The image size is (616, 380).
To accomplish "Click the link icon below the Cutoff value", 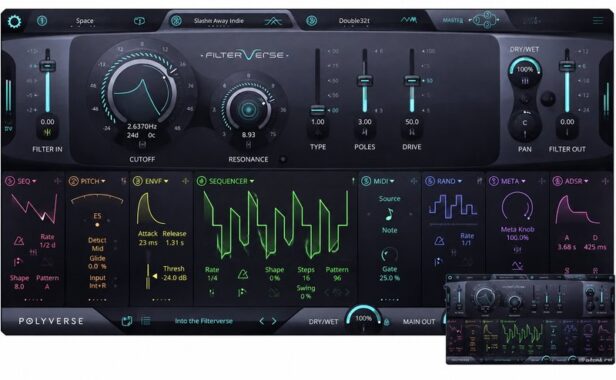I will (142, 145).
